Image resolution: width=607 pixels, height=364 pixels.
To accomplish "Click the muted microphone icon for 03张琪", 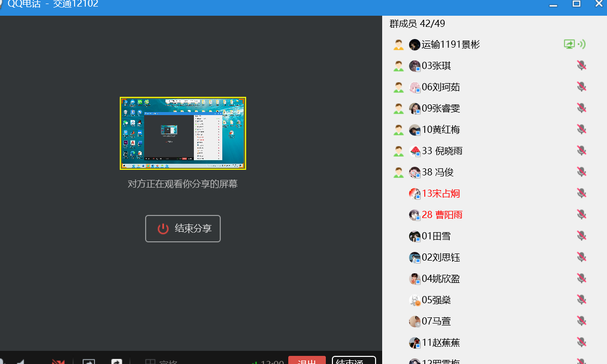I will [582, 66].
